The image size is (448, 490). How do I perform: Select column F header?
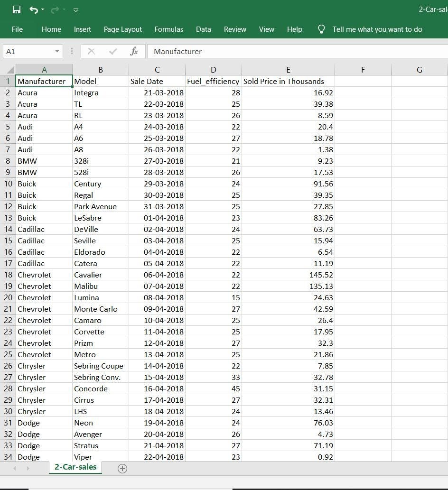[x=363, y=69]
